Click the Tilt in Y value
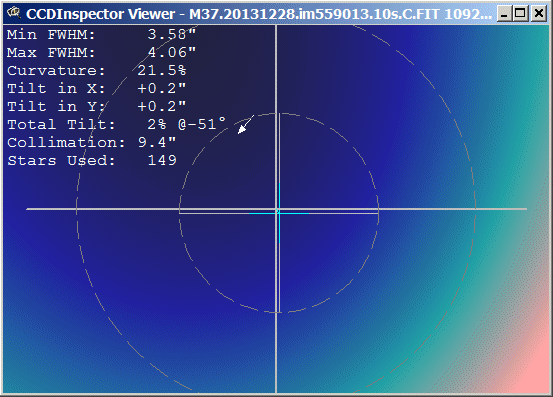This screenshot has width=553, height=397. point(162,106)
